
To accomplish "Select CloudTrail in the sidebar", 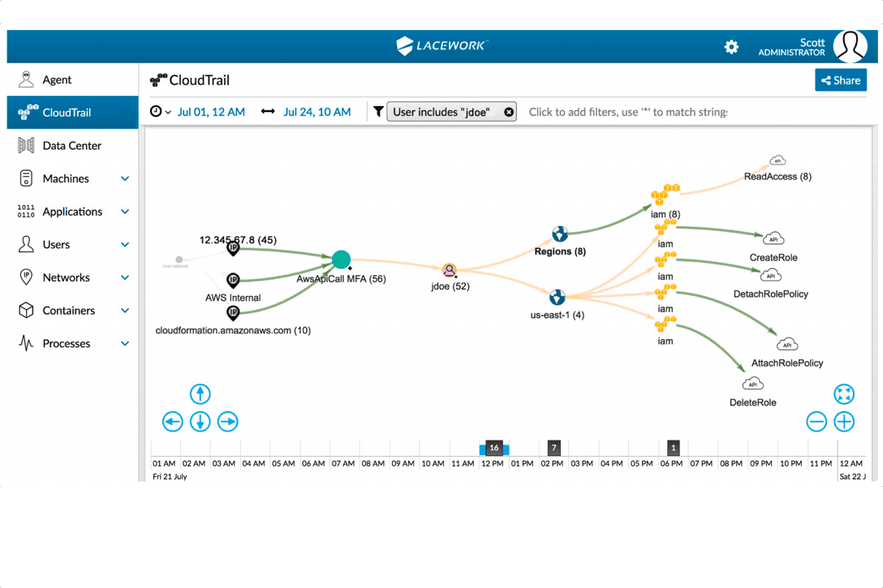I will click(x=73, y=112).
